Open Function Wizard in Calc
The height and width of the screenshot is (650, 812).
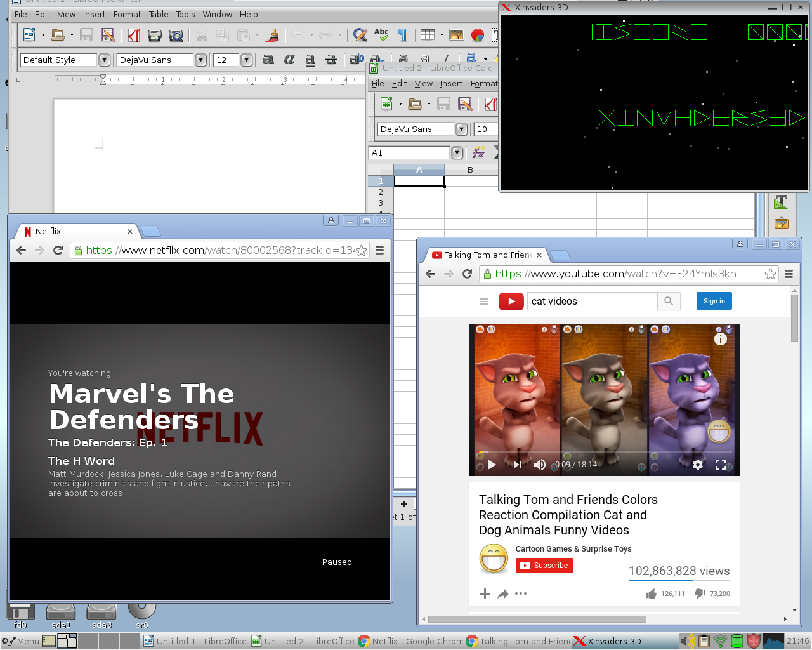[478, 152]
